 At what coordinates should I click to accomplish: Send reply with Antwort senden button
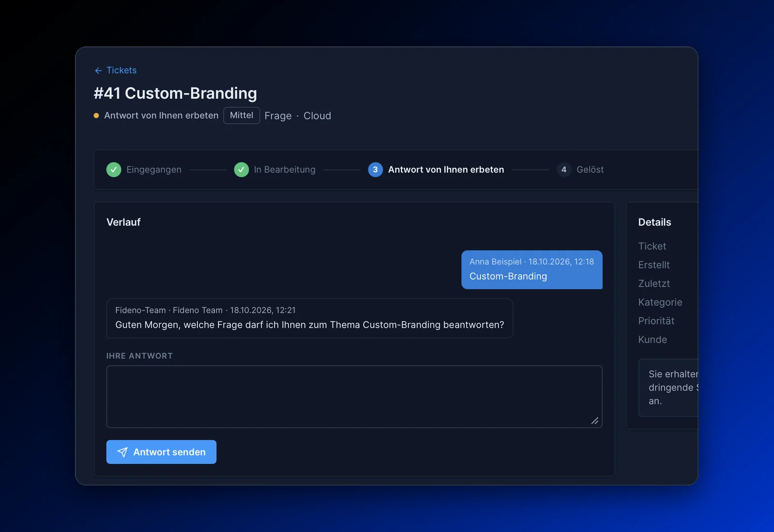point(161,452)
